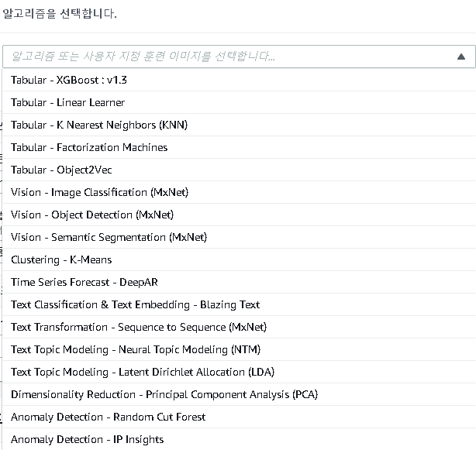Screen dimensions: 476x450
Task: Select Principal Component Analysis (PCA) option
Action: [x=239, y=394]
